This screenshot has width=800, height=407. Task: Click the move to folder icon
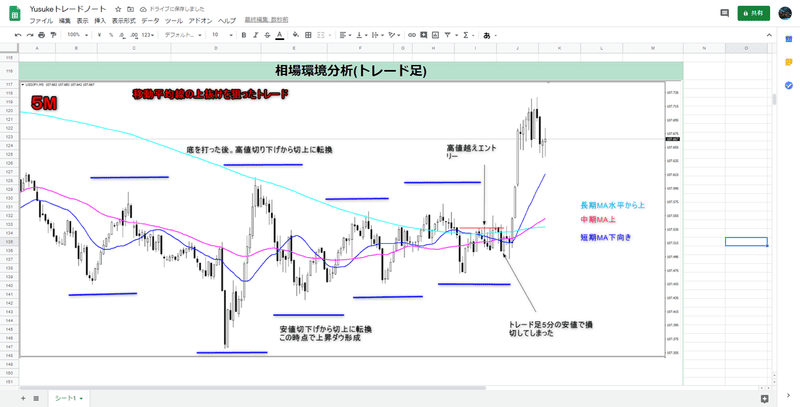pos(131,9)
